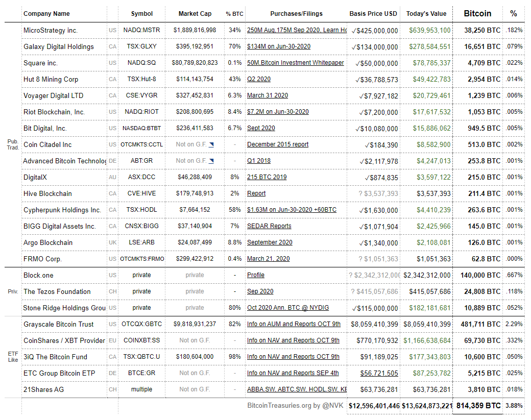
Task: Open Hive Blockchain's Report link
Action: tap(256, 193)
